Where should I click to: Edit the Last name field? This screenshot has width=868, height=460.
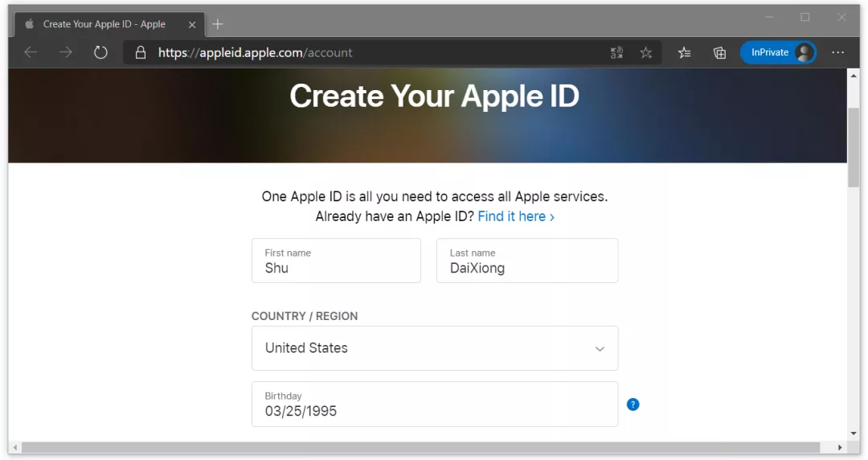(x=527, y=261)
